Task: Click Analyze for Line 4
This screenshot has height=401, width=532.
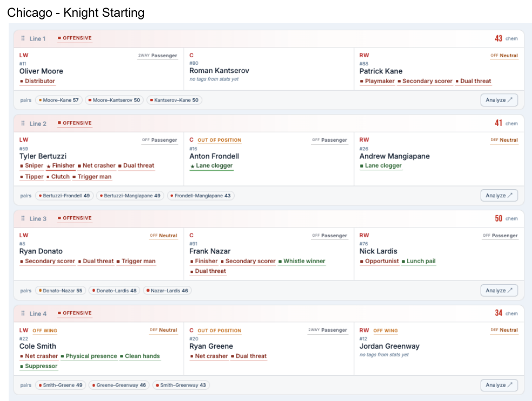Action: pos(499,385)
